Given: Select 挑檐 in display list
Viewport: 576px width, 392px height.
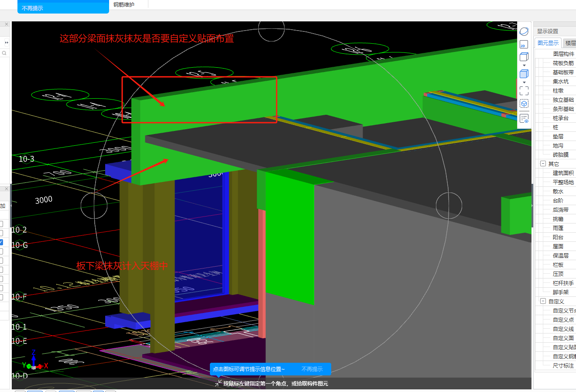Looking at the screenshot, I should point(558,219).
